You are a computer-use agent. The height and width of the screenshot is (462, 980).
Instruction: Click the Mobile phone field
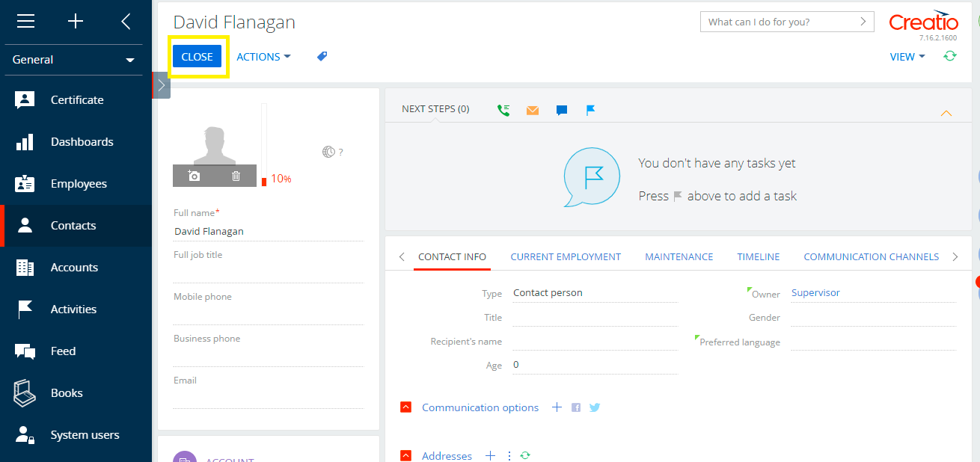(x=269, y=315)
